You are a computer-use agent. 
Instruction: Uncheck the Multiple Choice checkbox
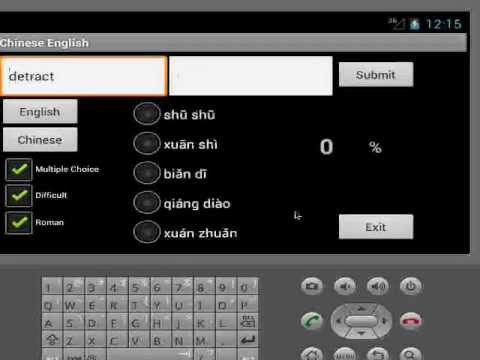[19, 169]
